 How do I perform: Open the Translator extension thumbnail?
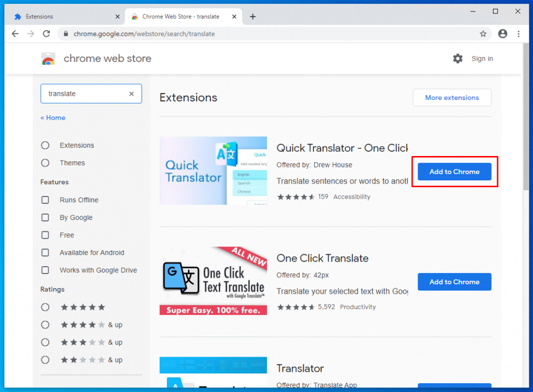click(x=213, y=372)
